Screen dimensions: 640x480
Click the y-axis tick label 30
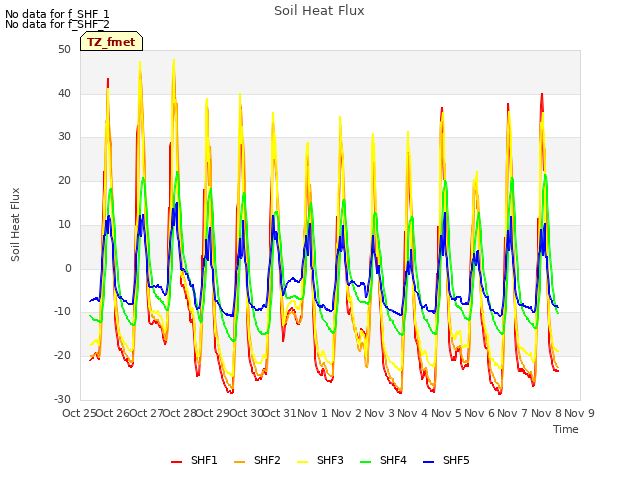pos(64,136)
